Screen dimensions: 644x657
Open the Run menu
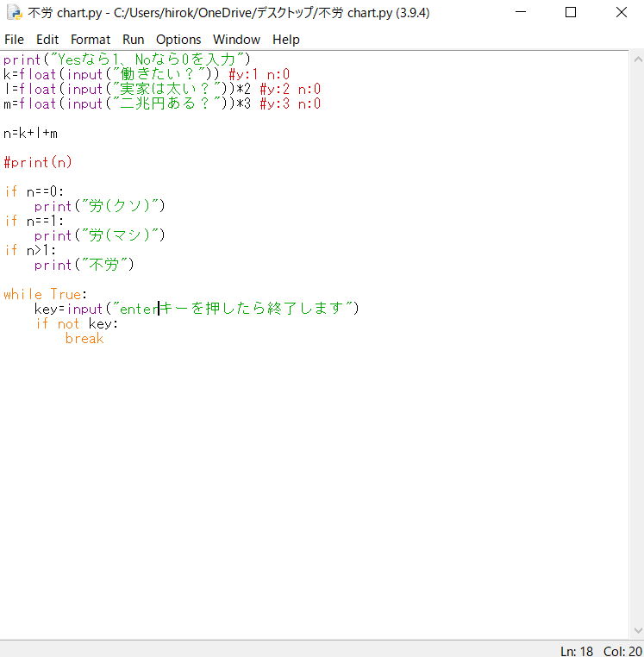click(x=133, y=40)
